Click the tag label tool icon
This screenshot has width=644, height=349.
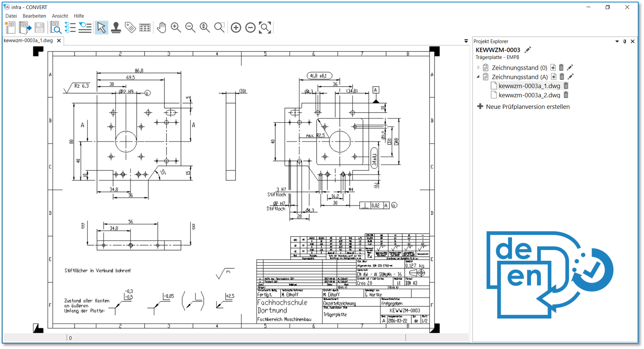click(x=130, y=28)
